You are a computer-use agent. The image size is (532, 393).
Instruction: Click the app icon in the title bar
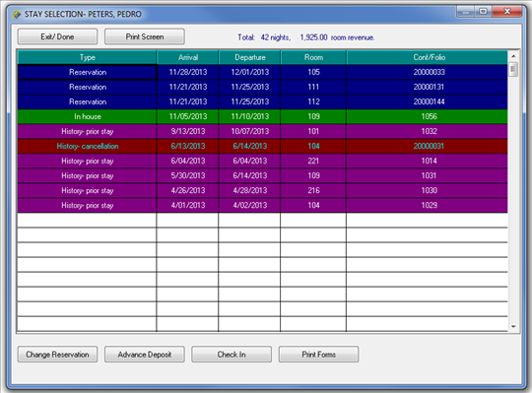click(17, 14)
